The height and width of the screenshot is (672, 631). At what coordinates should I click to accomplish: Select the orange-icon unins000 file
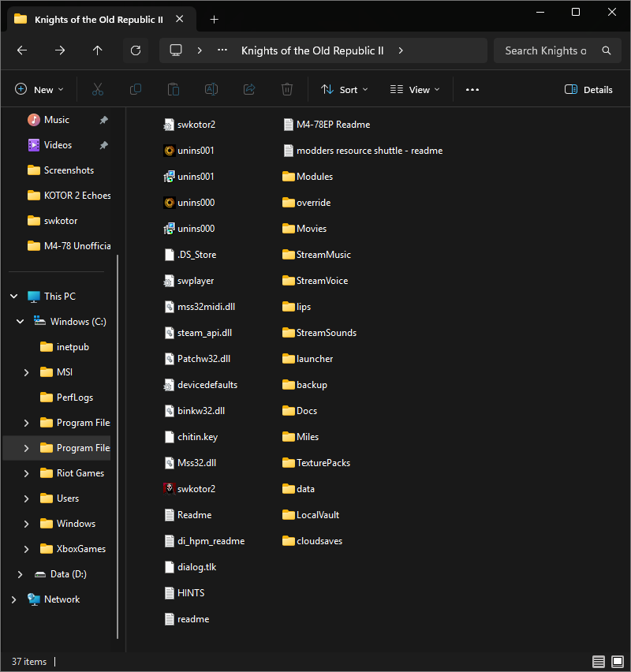(x=189, y=202)
